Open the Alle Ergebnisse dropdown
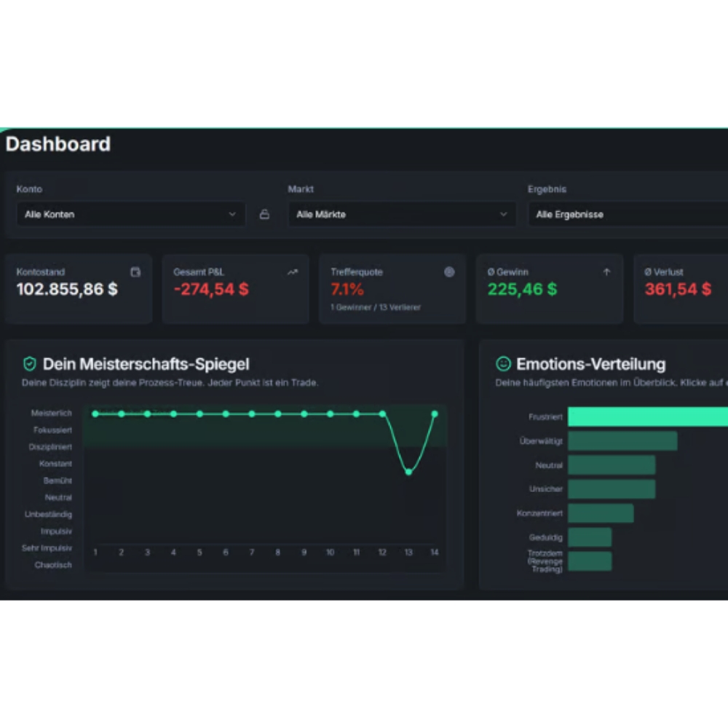The image size is (728, 728). [x=626, y=215]
